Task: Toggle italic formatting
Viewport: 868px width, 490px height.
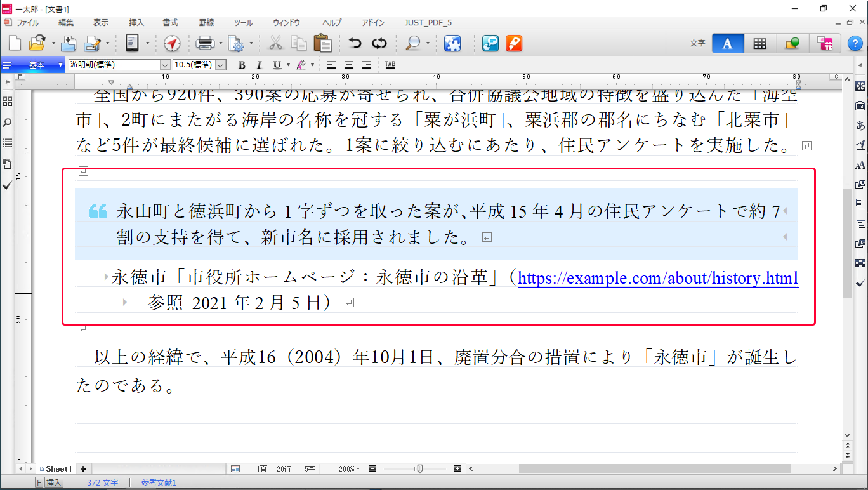Action: click(x=259, y=65)
